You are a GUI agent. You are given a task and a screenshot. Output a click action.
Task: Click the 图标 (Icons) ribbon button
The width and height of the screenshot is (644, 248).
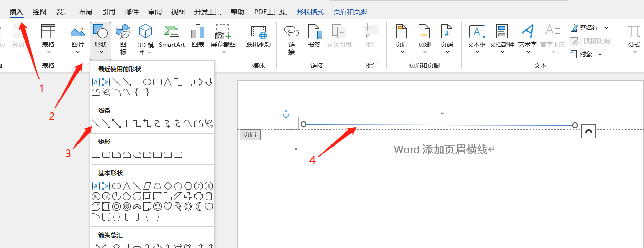[123, 39]
